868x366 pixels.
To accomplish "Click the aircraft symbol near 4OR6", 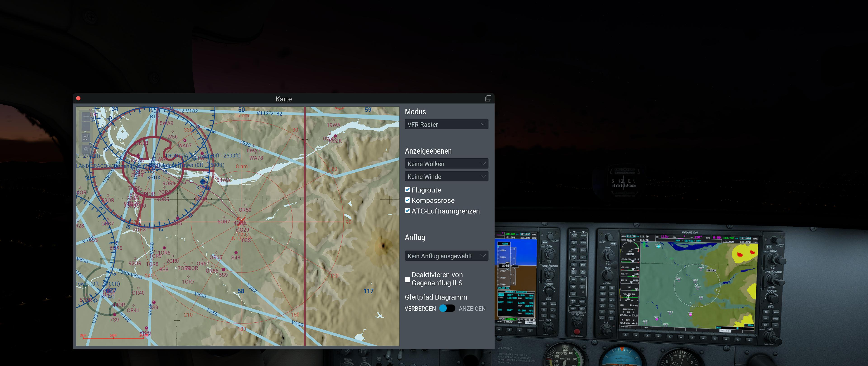I will tap(242, 221).
